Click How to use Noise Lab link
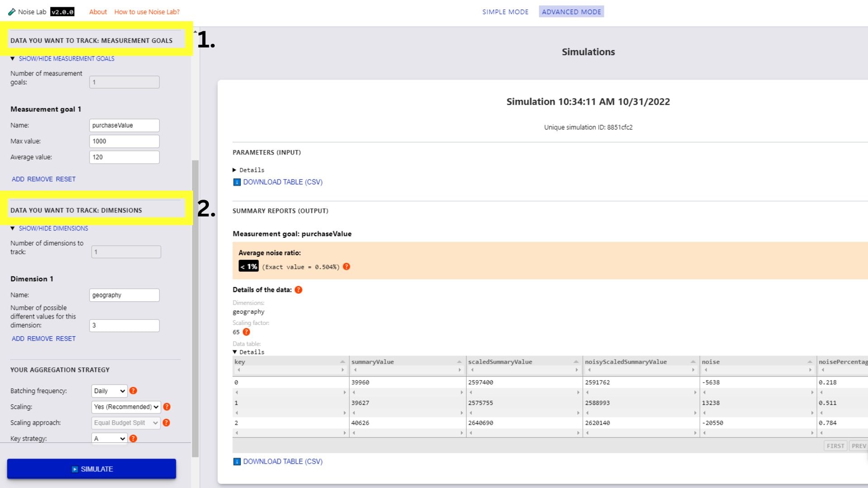 [x=147, y=11]
